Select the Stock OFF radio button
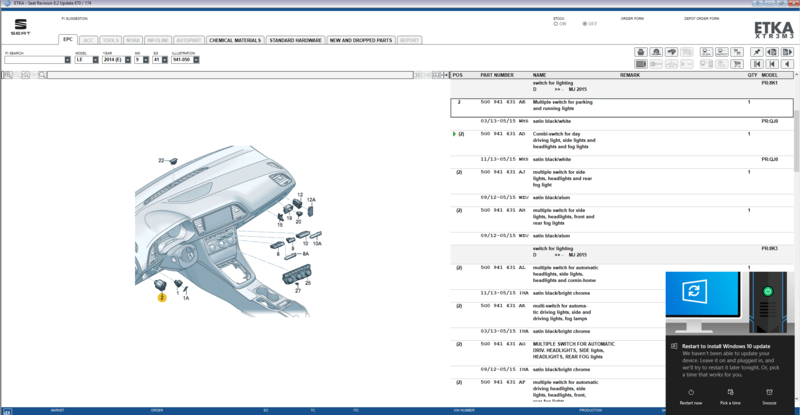This screenshot has width=800, height=415. tap(585, 24)
